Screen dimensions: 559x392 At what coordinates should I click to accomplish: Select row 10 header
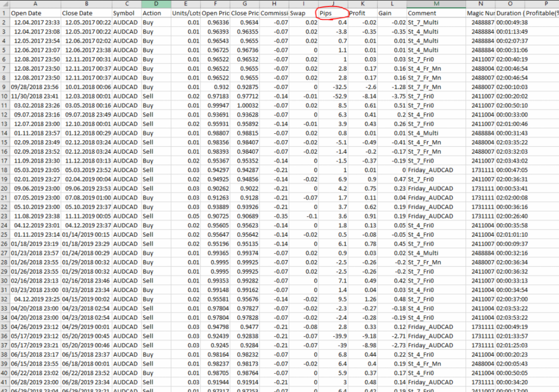click(x=5, y=96)
